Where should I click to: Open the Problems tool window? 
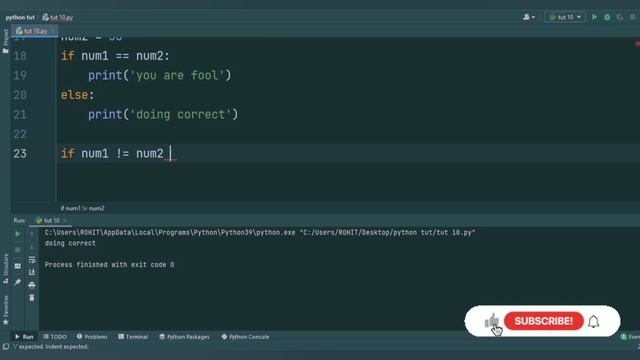tap(92, 337)
